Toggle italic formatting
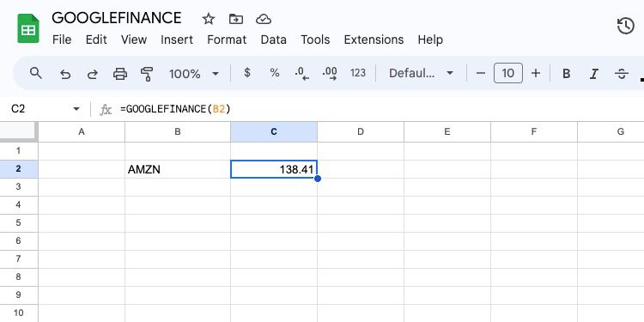 [593, 74]
